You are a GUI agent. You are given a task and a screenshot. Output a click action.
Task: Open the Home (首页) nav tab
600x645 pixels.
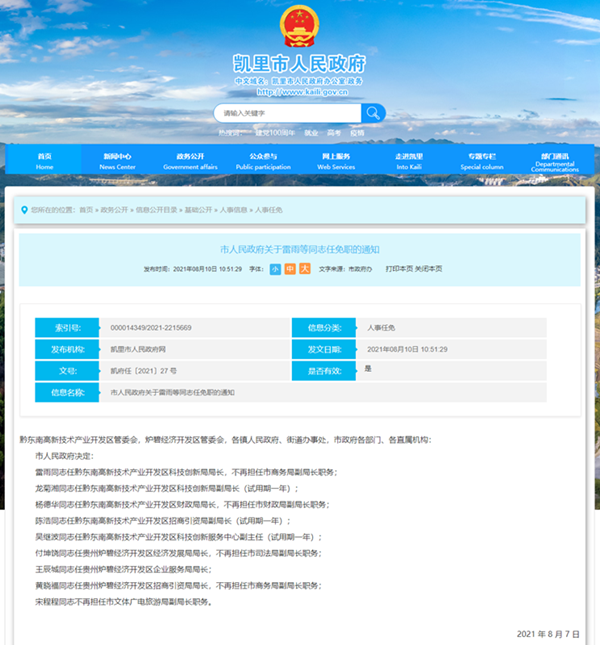(x=44, y=161)
